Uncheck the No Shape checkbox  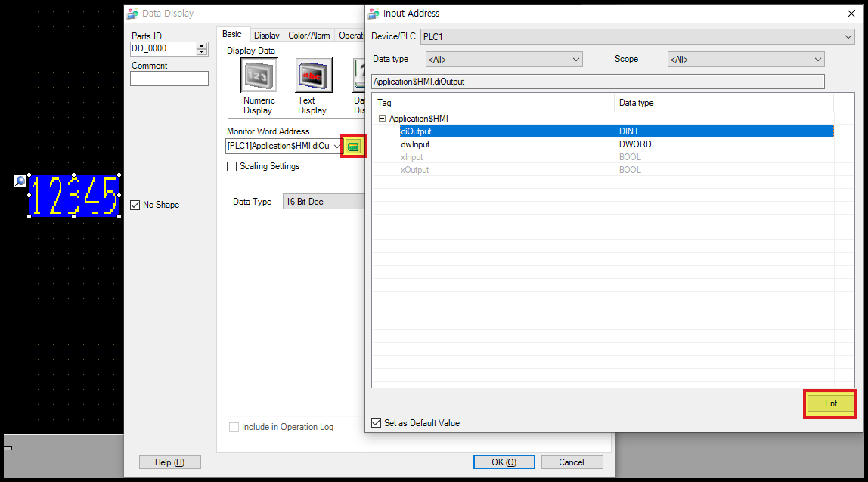click(x=135, y=205)
